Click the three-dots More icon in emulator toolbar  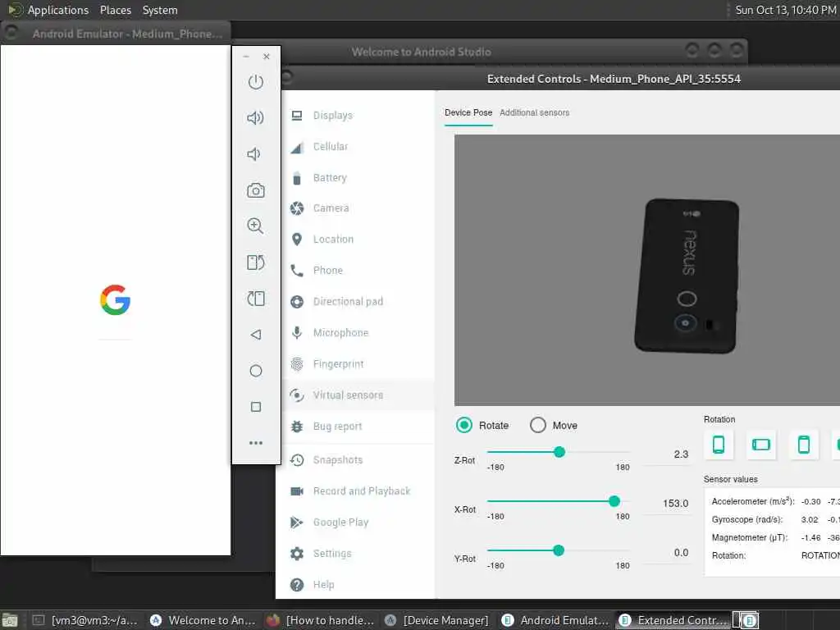tap(256, 443)
